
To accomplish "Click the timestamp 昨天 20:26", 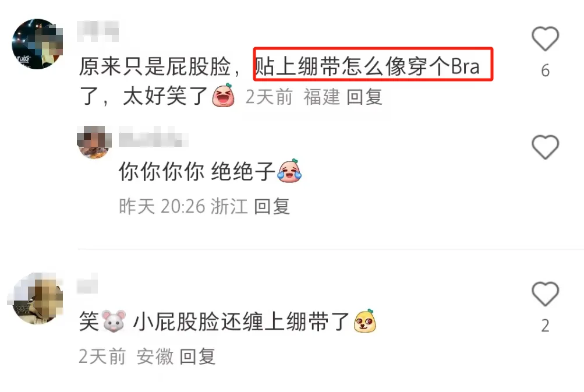I will [162, 206].
